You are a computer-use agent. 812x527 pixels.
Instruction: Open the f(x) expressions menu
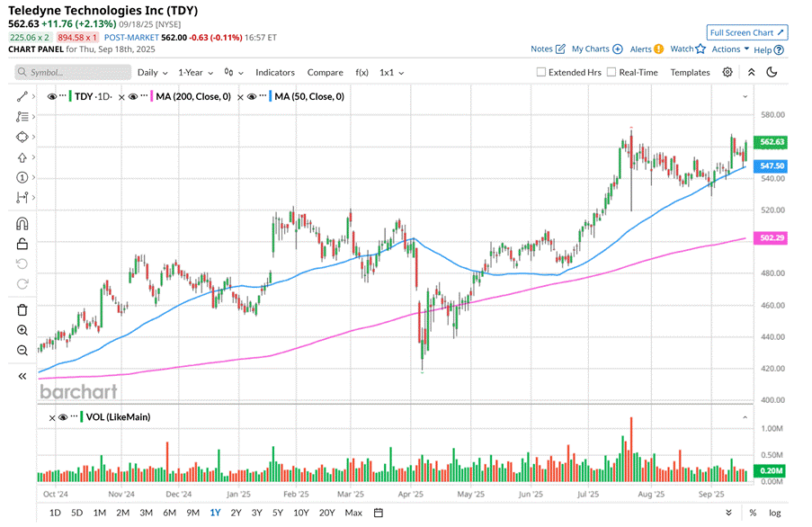[362, 73]
